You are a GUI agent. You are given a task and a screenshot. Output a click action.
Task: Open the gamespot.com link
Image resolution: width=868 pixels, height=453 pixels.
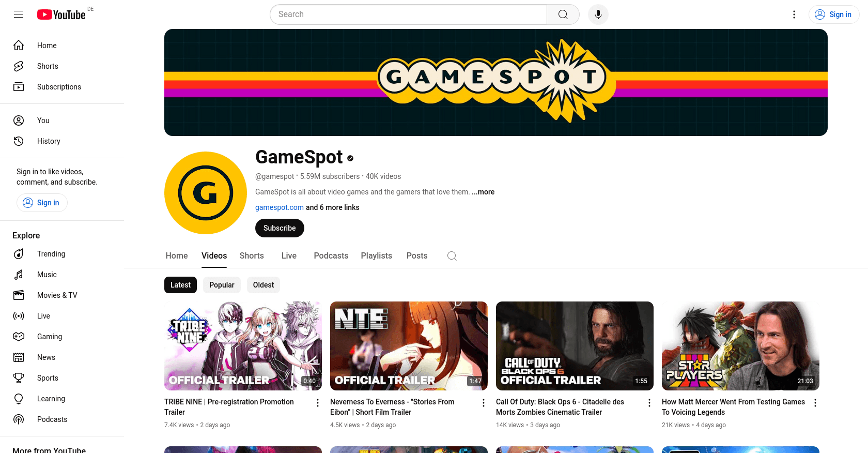coord(280,207)
